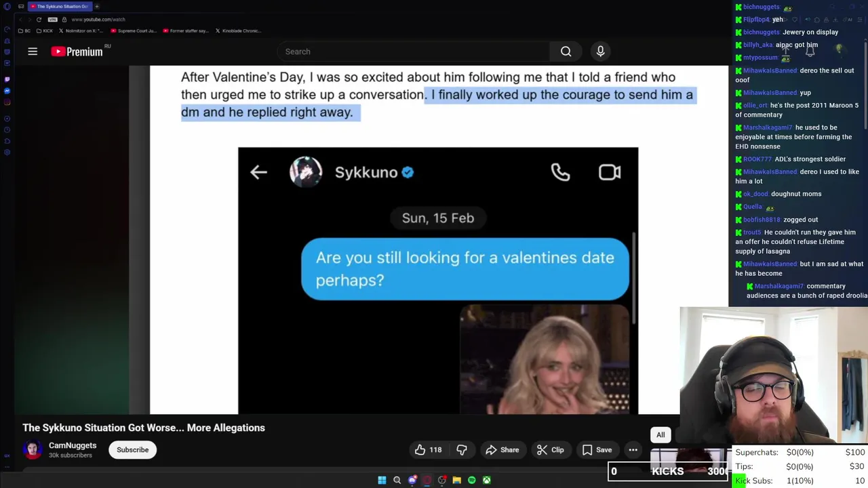
Task: Open the CamNuggets channel avatar
Action: click(32, 450)
